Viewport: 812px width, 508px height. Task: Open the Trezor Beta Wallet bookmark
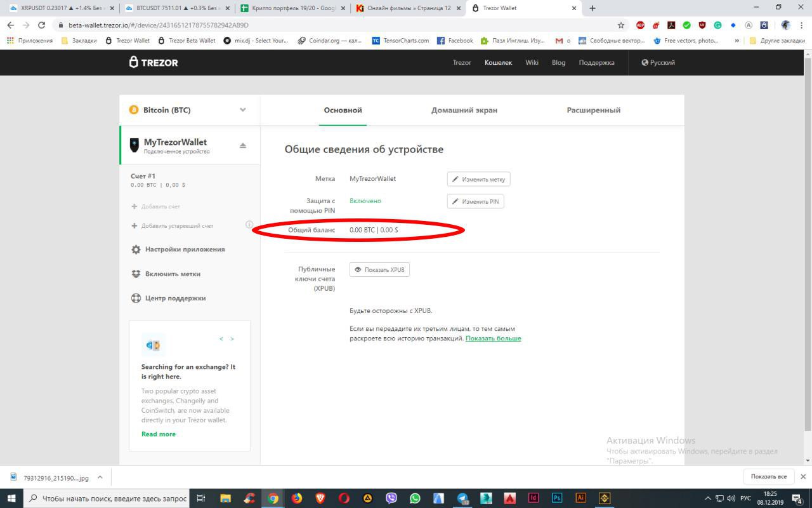(x=186, y=41)
